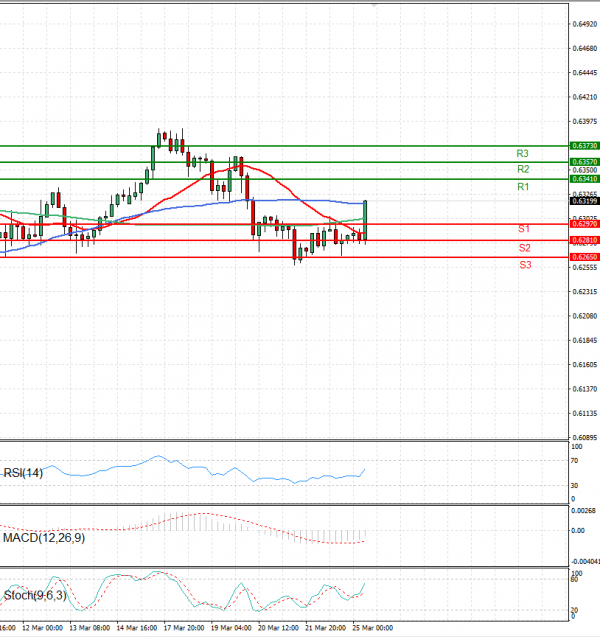
Task: Click the 12 Mar 00:00 time label
Action: 42,628
